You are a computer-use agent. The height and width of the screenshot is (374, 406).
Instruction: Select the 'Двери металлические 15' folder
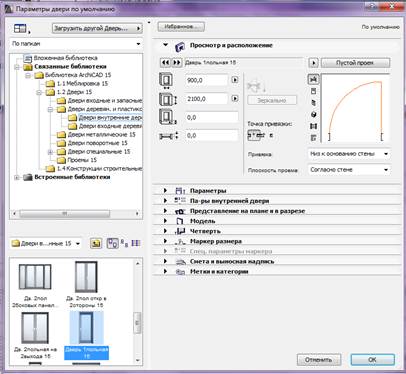101,135
